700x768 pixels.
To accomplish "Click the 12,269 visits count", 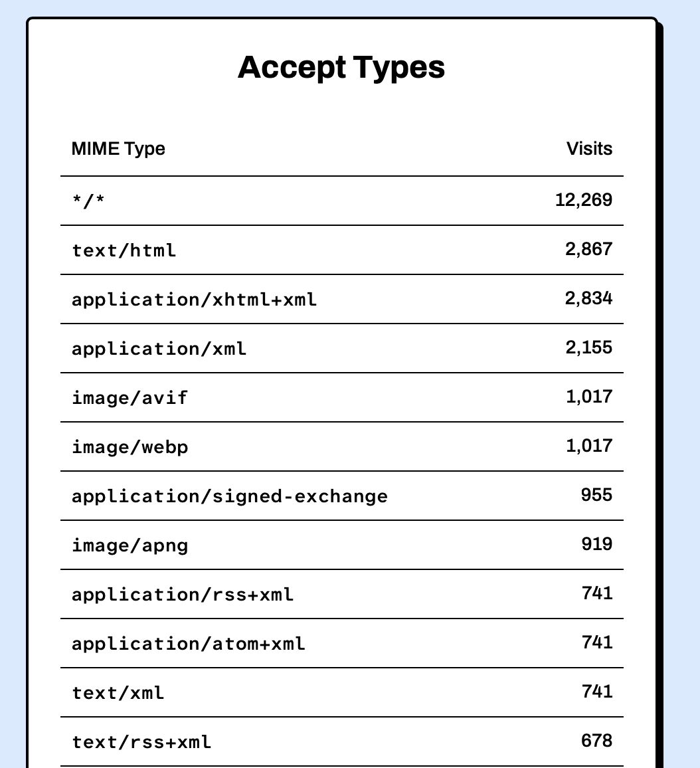I will coord(583,200).
